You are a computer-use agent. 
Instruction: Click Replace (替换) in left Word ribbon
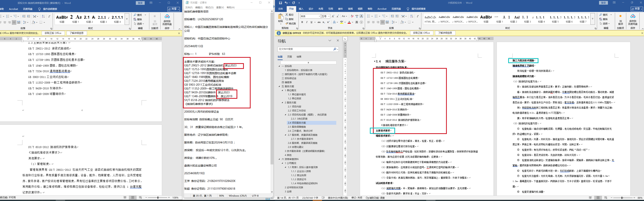[x=138, y=19]
